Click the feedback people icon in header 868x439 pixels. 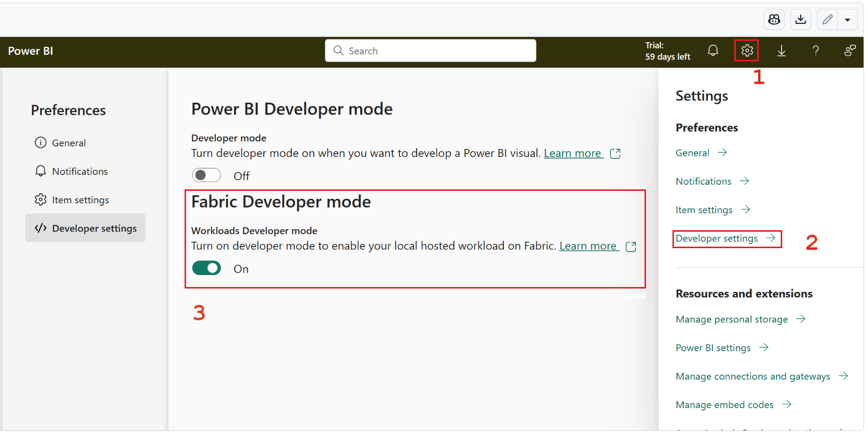(x=850, y=51)
